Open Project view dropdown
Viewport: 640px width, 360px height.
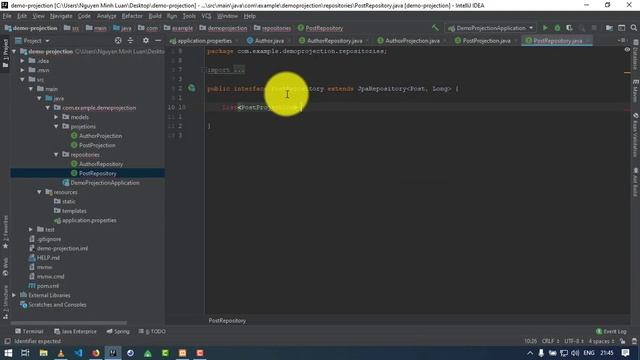33,40
